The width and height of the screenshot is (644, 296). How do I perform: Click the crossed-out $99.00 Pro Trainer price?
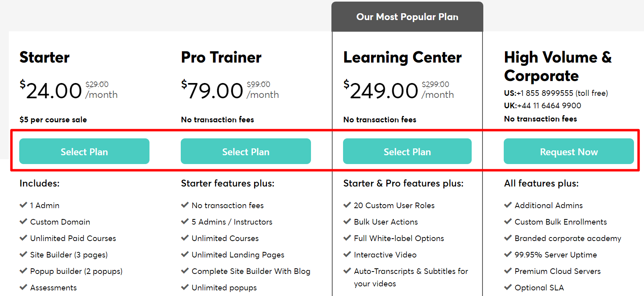point(258,84)
